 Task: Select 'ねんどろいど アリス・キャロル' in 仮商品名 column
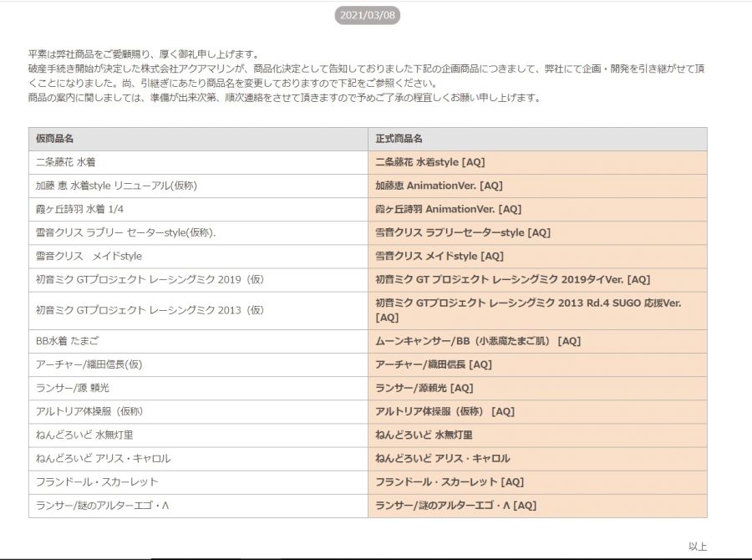pyautogui.click(x=198, y=459)
